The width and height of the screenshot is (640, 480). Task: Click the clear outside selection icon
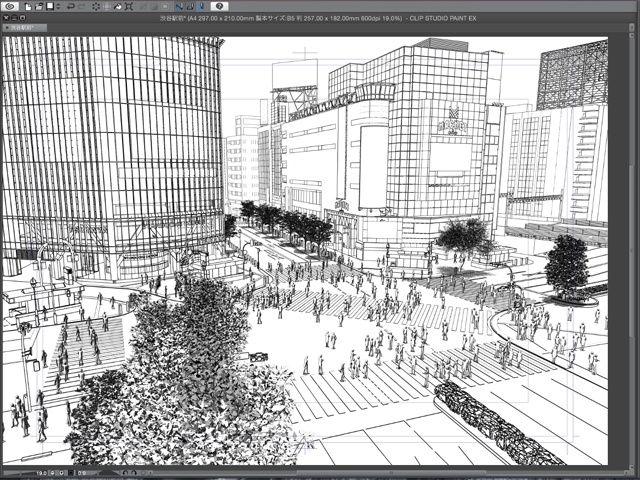(x=107, y=6)
